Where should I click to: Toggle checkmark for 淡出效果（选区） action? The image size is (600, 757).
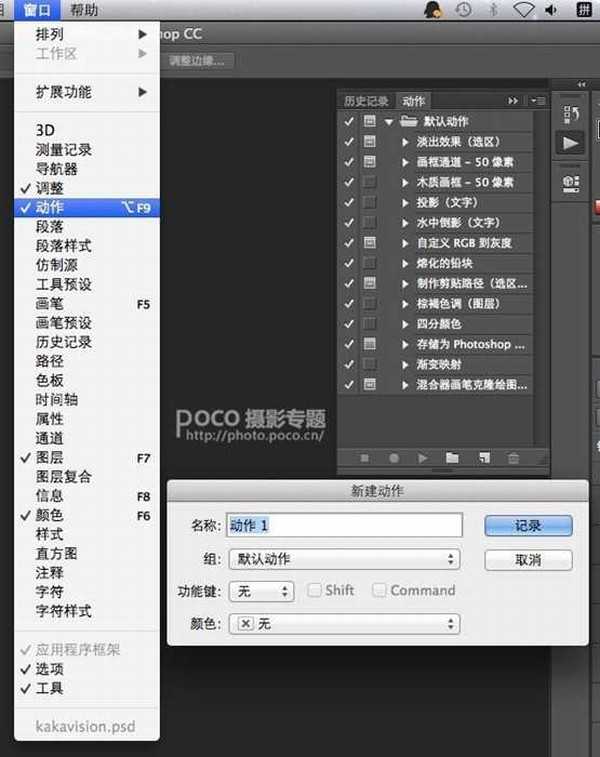pyautogui.click(x=349, y=142)
